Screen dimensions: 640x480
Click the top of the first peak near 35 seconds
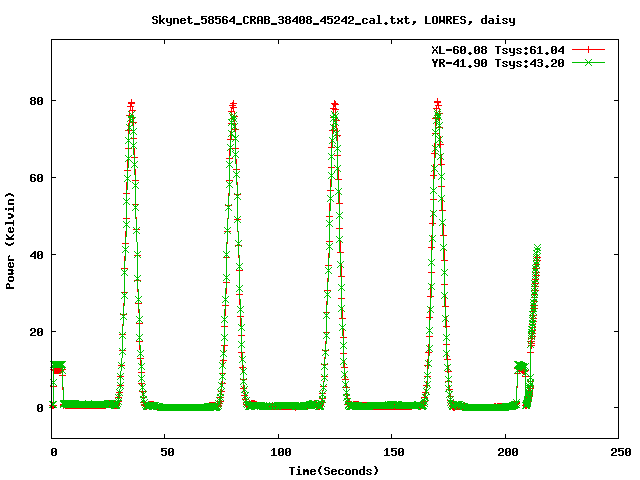[131, 104]
